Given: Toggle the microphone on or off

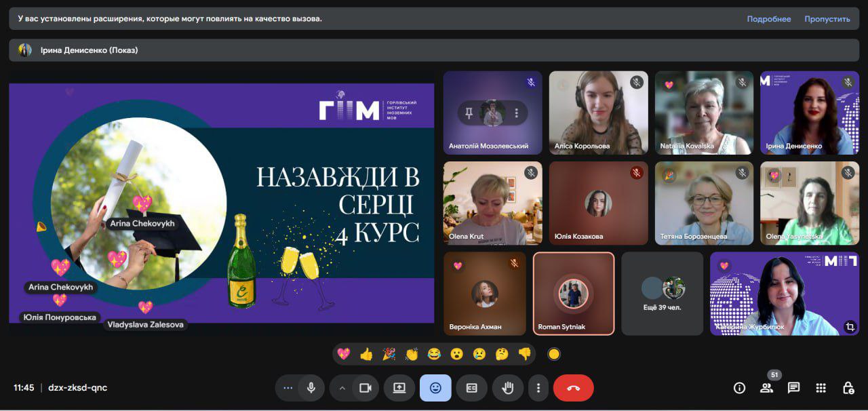Looking at the screenshot, I should (x=311, y=388).
